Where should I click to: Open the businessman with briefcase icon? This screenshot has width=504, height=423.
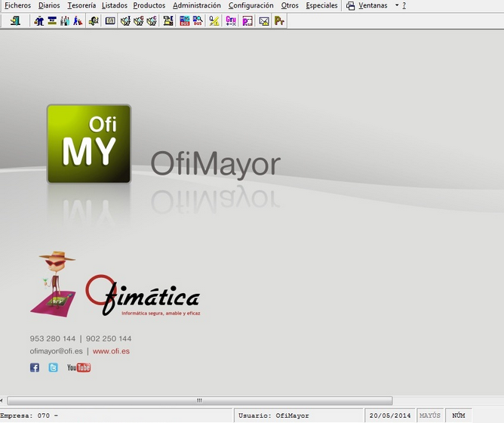(39, 21)
